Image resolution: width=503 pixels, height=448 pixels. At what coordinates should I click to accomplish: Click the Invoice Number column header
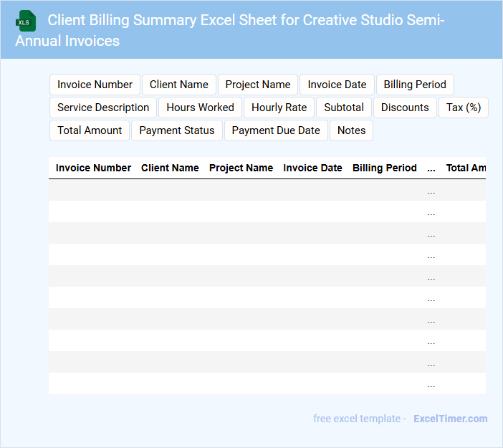click(93, 168)
